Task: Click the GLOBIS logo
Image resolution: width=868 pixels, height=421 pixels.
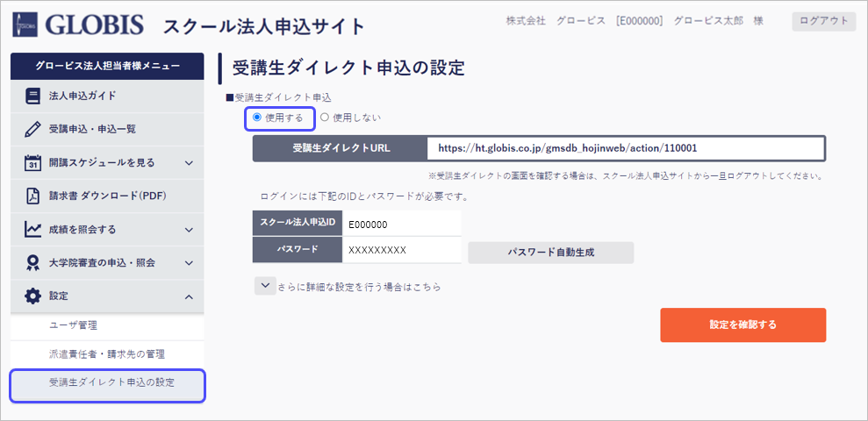Action: tap(77, 25)
